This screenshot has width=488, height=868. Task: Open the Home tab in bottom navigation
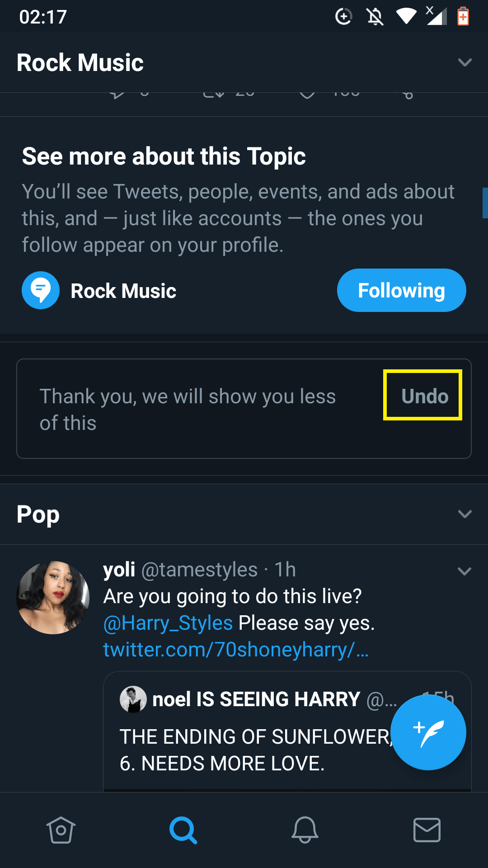click(x=61, y=830)
